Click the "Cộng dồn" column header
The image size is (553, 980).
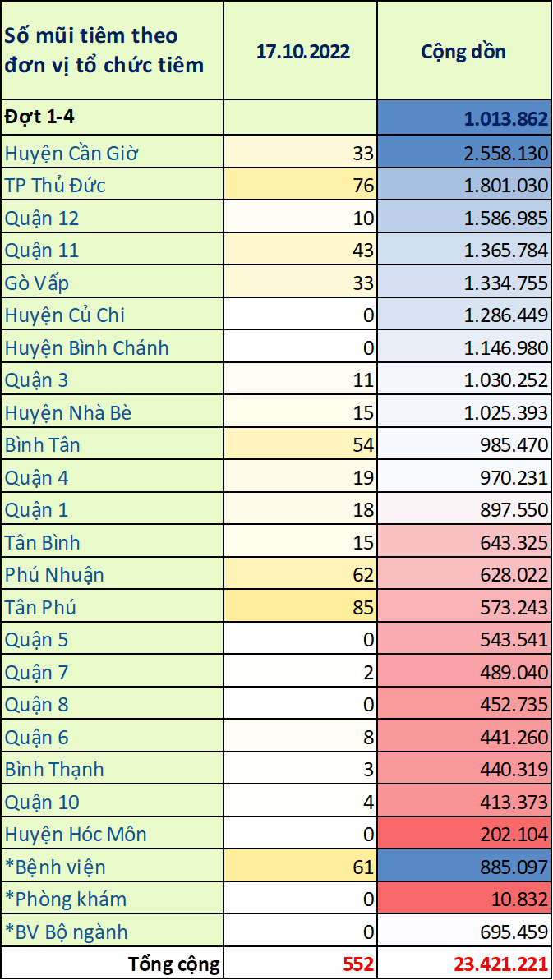463,51
